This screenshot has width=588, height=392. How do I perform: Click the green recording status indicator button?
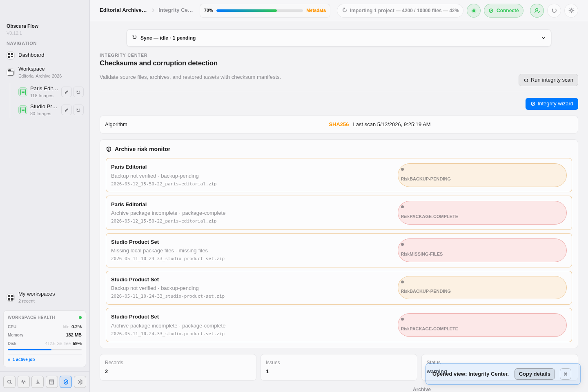click(x=474, y=11)
